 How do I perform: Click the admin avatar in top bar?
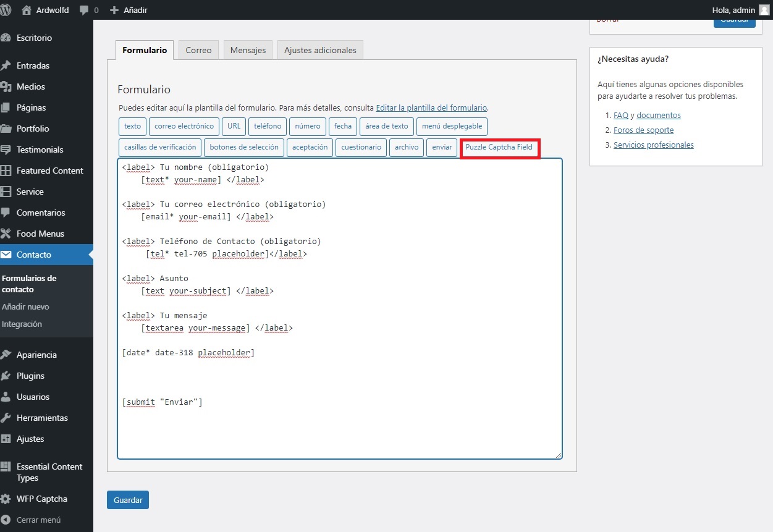tap(764, 10)
